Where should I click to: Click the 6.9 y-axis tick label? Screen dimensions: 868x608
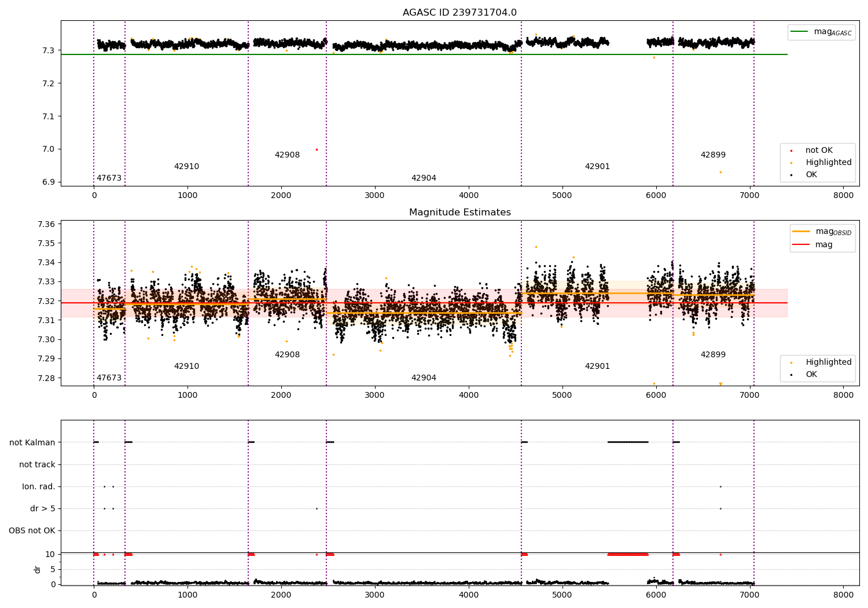coord(49,182)
